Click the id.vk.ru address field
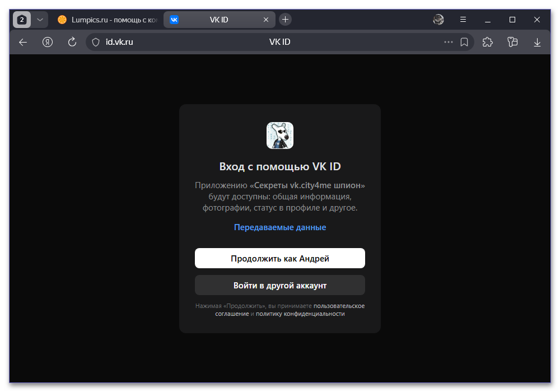560x392 pixels. click(279, 42)
